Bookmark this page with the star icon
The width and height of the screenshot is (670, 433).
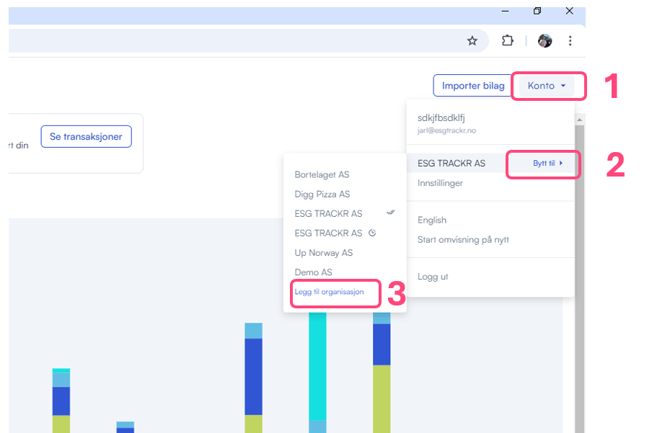click(x=472, y=41)
